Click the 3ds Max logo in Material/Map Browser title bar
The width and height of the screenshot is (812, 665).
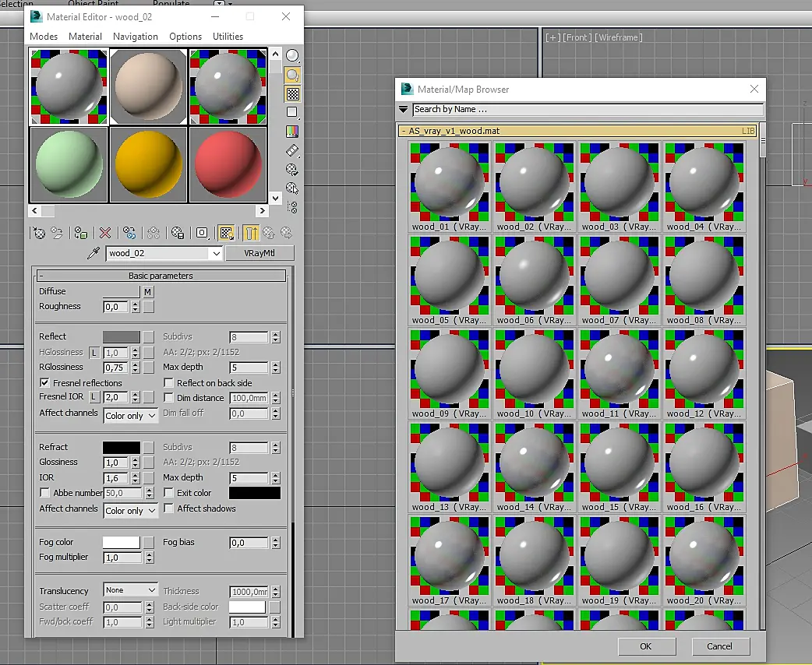407,89
